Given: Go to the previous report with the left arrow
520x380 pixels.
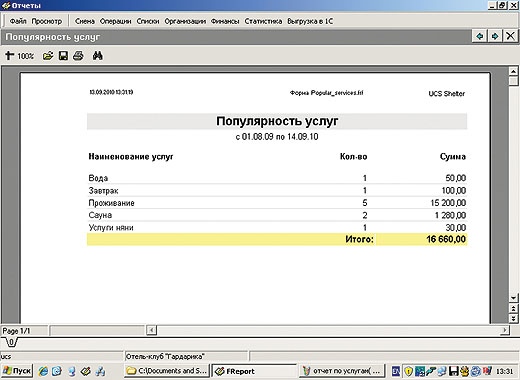Looking at the screenshot, I should [480, 36].
